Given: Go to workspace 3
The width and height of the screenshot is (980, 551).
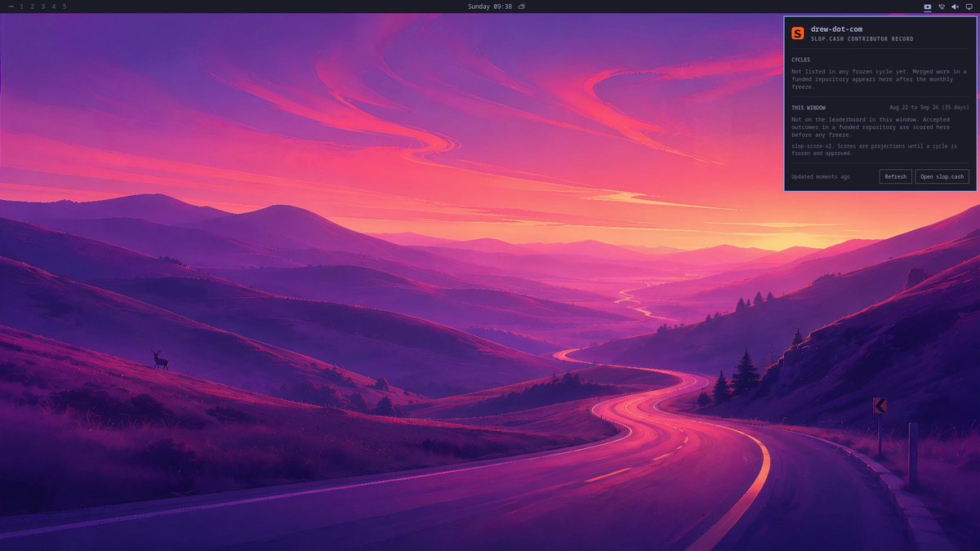Looking at the screenshot, I should 43,7.
